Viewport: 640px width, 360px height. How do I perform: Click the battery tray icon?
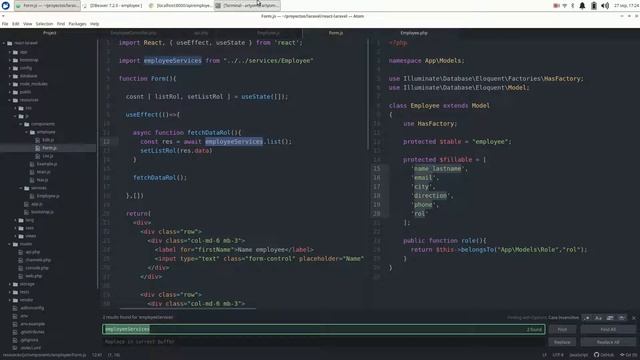(594, 6)
